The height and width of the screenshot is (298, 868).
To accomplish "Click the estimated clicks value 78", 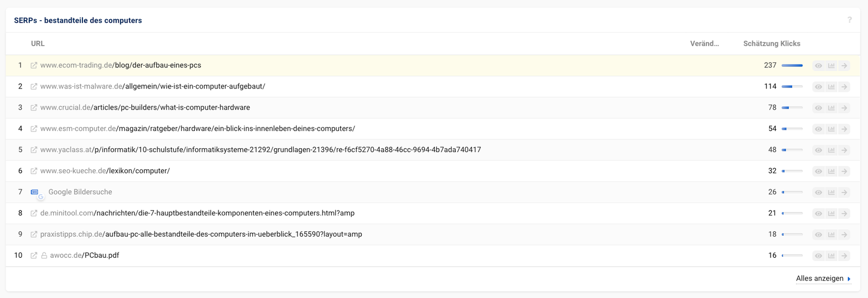I will click(x=773, y=107).
